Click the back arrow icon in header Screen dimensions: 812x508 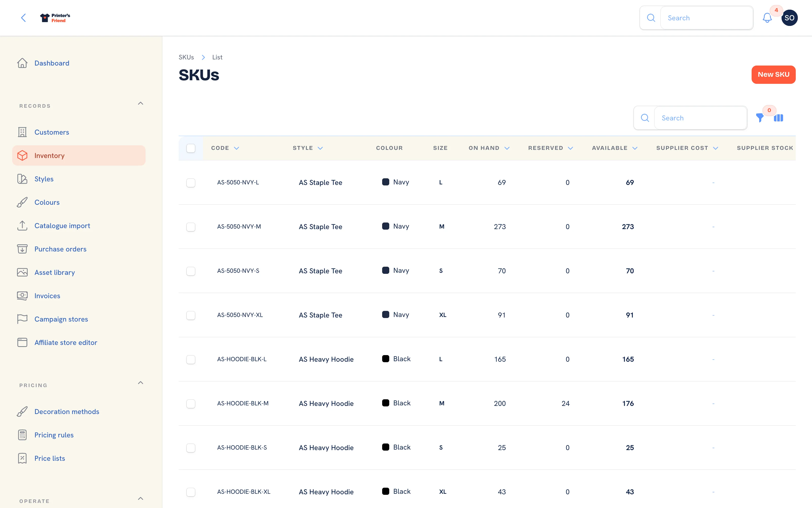tap(24, 18)
